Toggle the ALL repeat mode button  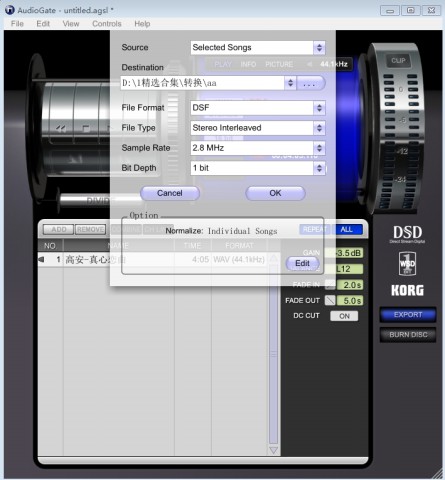[x=347, y=229]
